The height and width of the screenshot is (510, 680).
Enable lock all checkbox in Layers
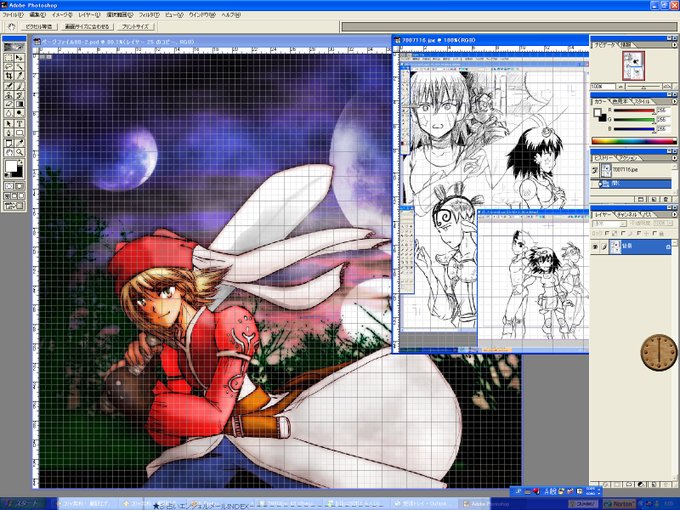pos(654,233)
